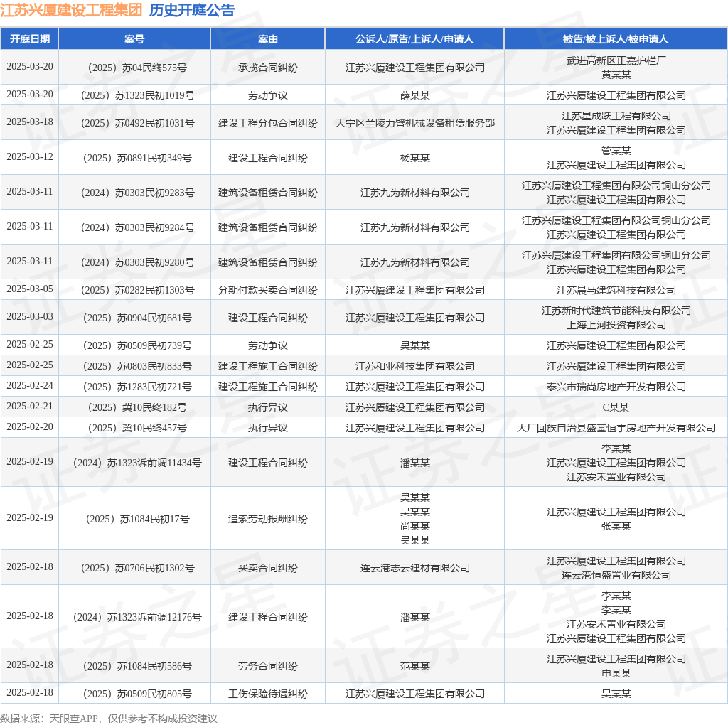Select case number (2025)苏1323民初1019号
The width and height of the screenshot is (728, 725).
point(137,96)
